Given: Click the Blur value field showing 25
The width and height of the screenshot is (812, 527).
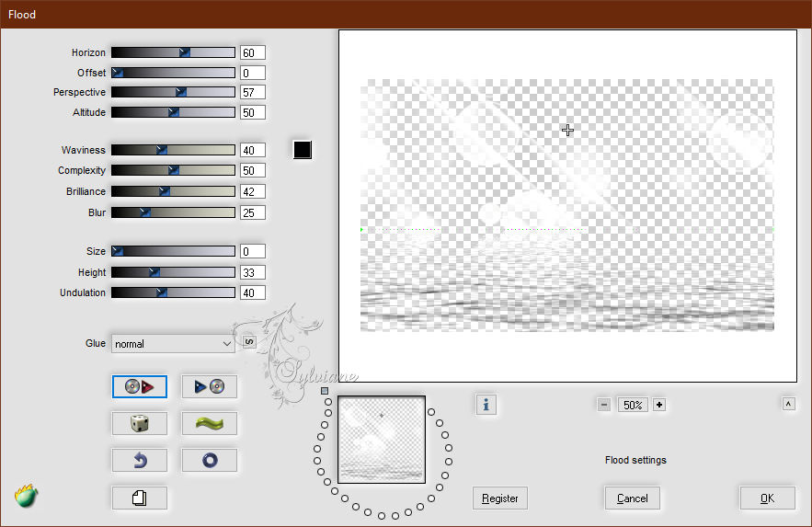Looking at the screenshot, I should pyautogui.click(x=253, y=212).
